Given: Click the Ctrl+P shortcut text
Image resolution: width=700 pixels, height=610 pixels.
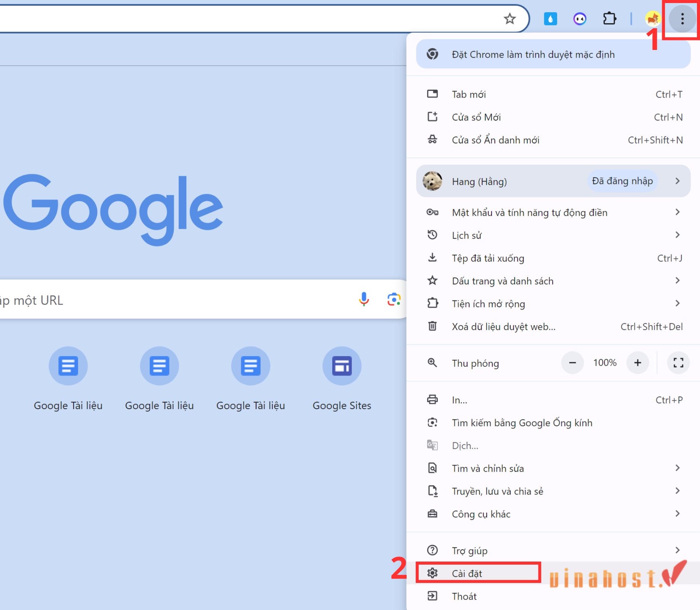Looking at the screenshot, I should (669, 400).
